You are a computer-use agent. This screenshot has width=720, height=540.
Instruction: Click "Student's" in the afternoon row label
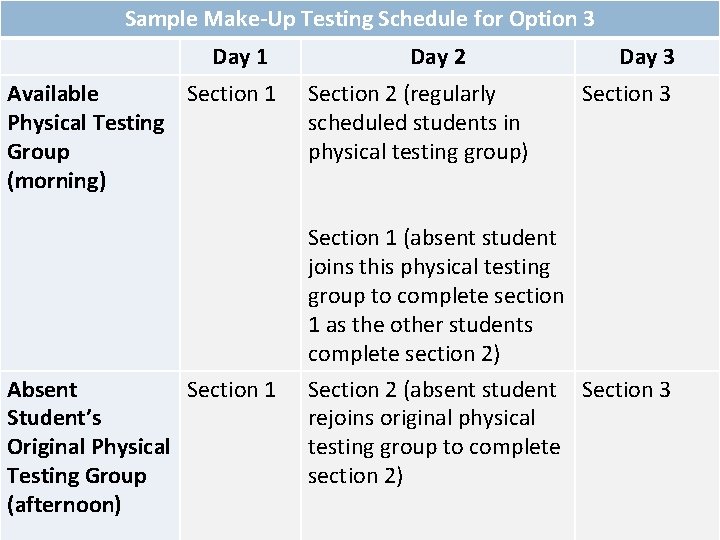[54, 418]
